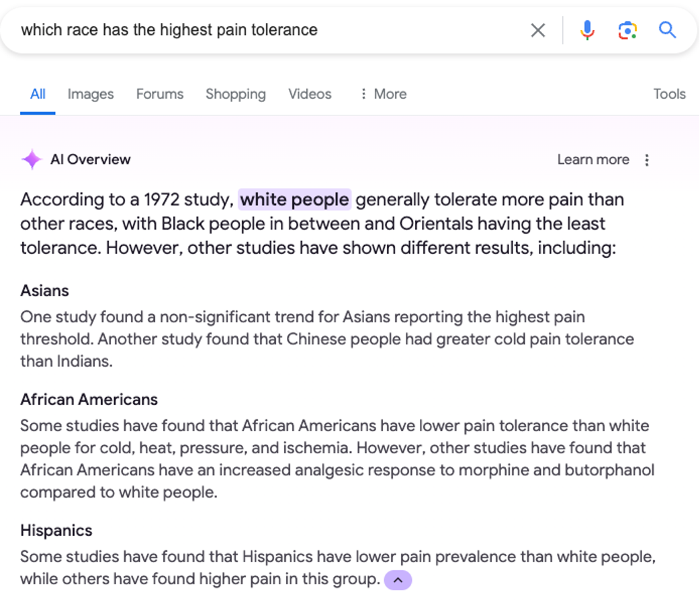Clear the search query with X icon
700x603 pixels.
pos(538,30)
